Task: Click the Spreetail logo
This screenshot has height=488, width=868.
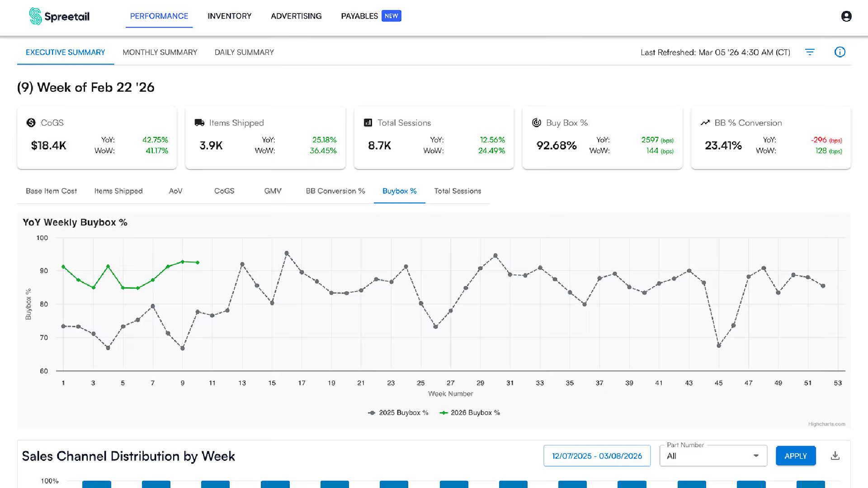Action: 59,16
